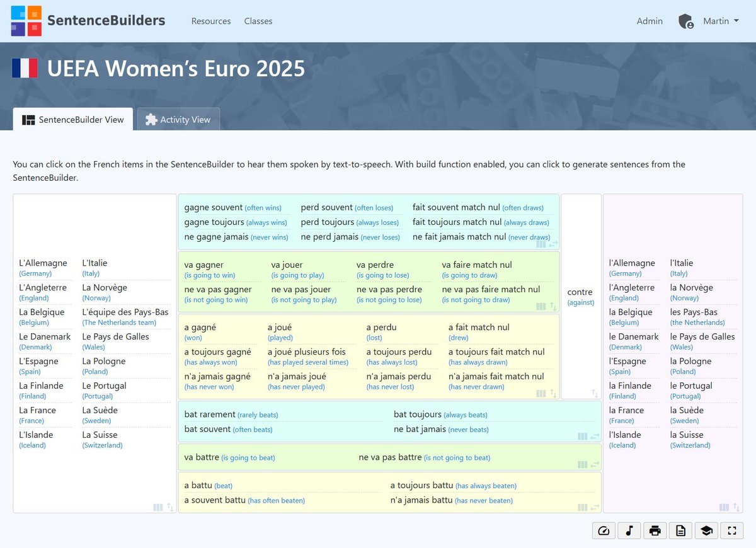756x548 pixels.
Task: Click the speedometer icon button
Action: 604,531
